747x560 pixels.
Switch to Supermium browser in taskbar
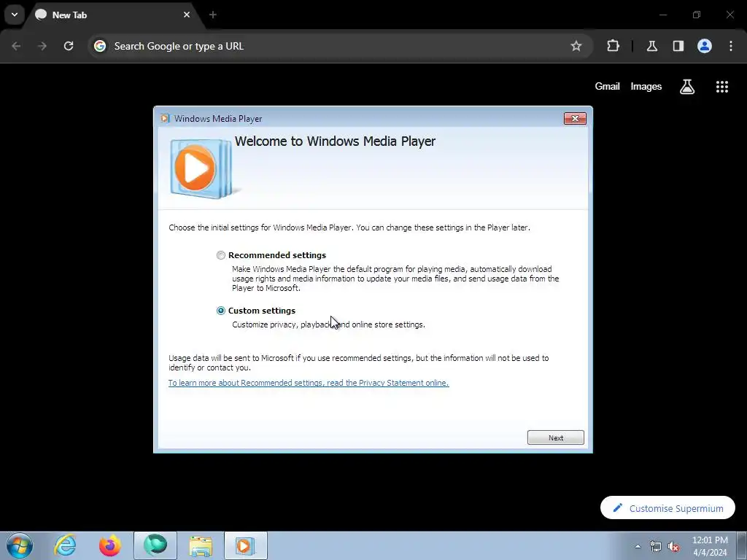pyautogui.click(x=155, y=545)
